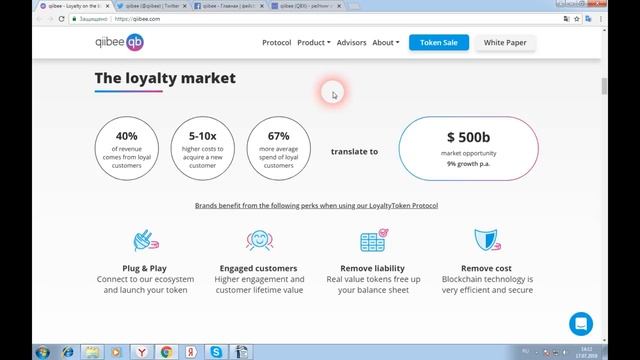Click the Remove liability title text
The height and width of the screenshot is (360, 640).
373,268
